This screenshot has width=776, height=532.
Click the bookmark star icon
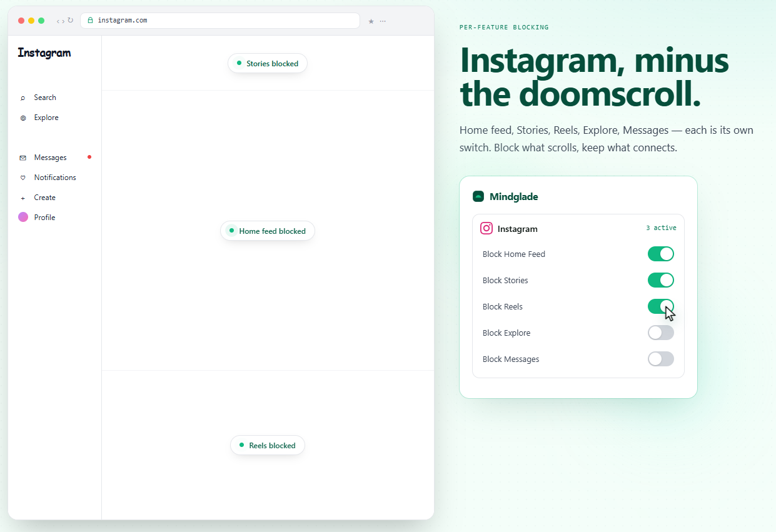(371, 21)
